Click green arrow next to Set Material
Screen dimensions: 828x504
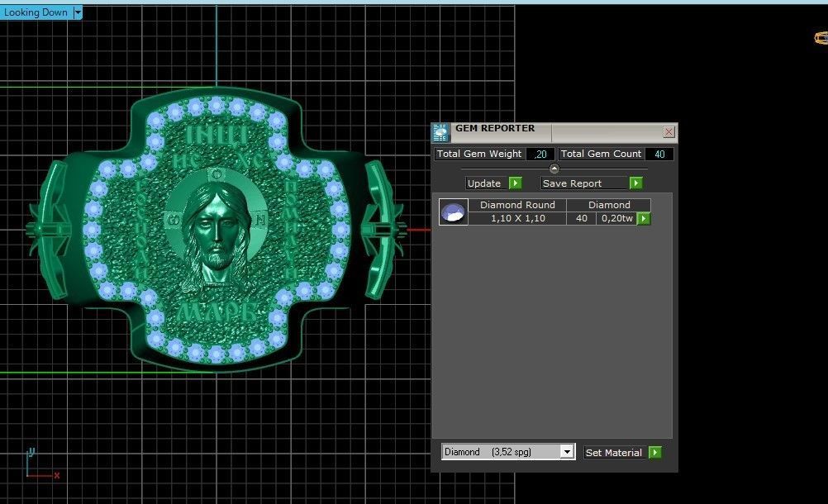[654, 452]
